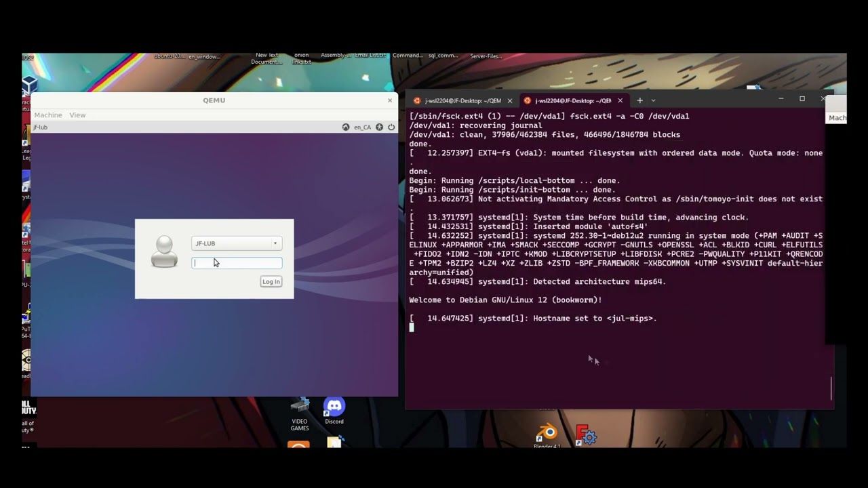This screenshot has width=868, height=488.
Task: Open a new terminal tab with plus
Action: coord(639,100)
